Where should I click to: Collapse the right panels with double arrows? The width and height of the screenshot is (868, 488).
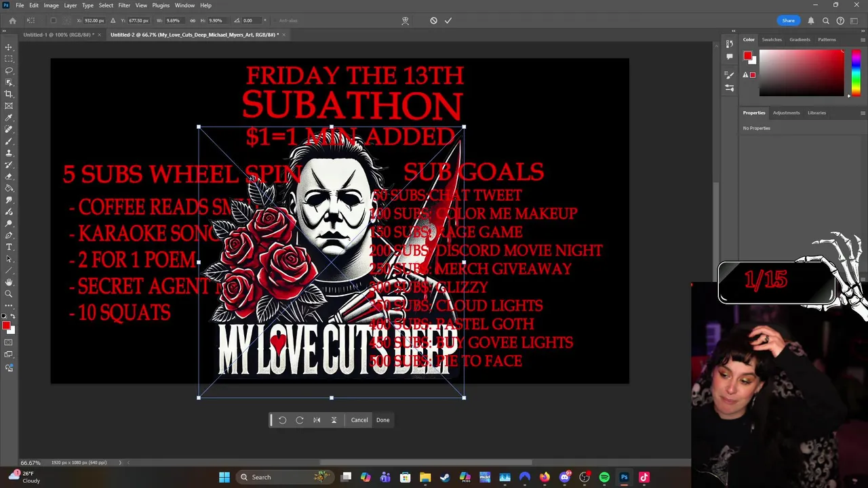click(863, 30)
